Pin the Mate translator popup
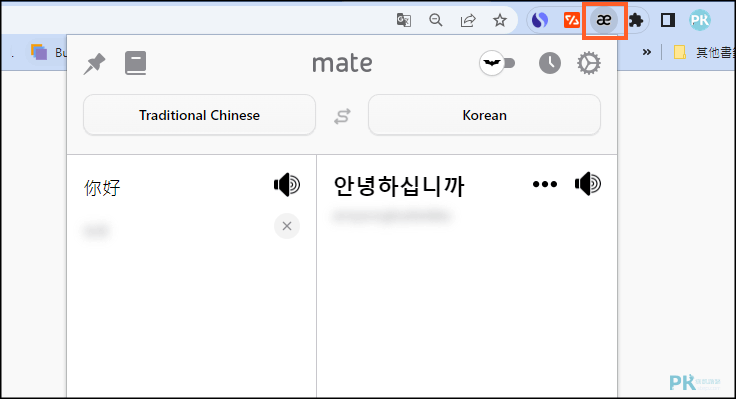The image size is (736, 399). click(95, 64)
